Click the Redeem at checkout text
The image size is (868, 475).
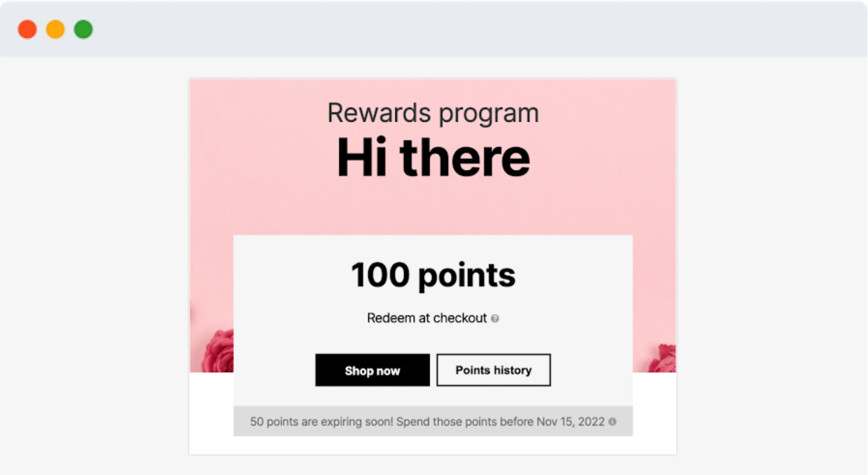click(426, 318)
